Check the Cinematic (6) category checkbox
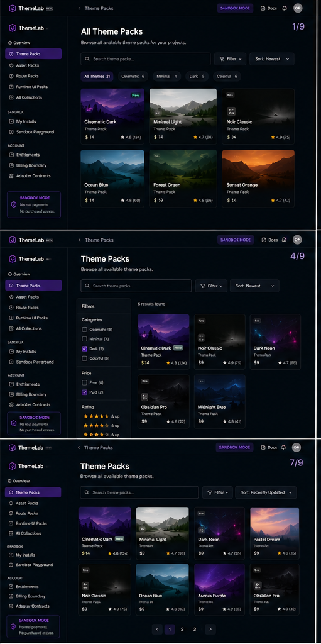Image resolution: width=321 pixels, height=644 pixels. coord(85,330)
